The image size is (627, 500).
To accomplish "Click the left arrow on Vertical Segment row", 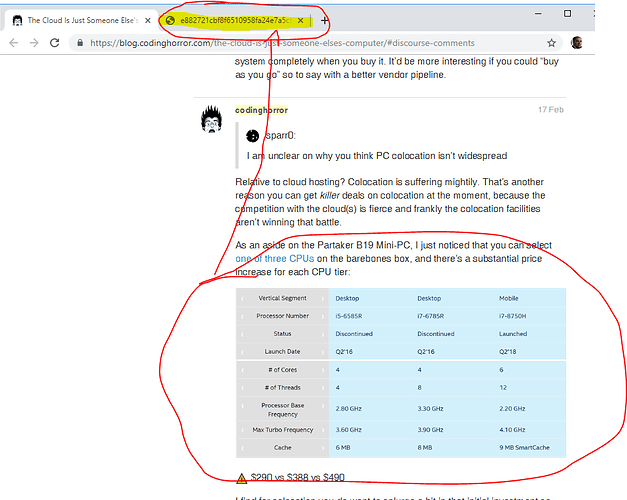I will [x=242, y=298].
